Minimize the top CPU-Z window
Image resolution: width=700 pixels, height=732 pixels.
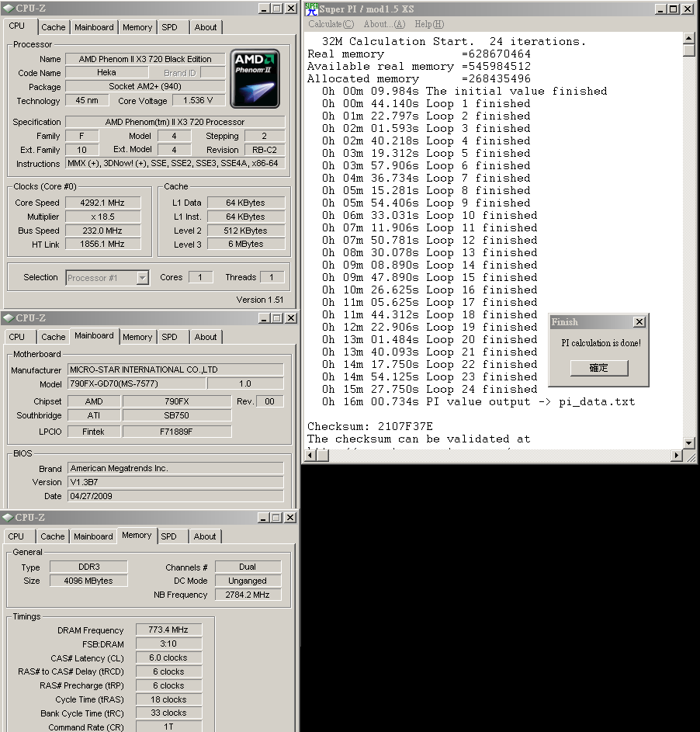(264, 9)
